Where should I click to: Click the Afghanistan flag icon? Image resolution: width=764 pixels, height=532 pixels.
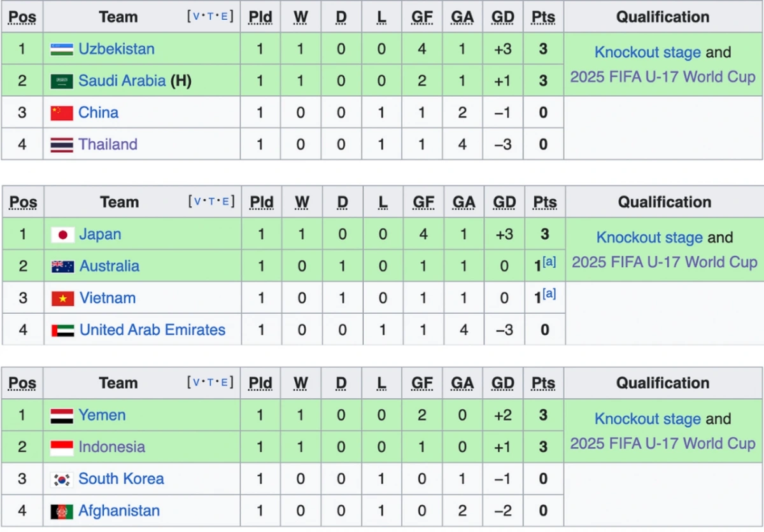(x=62, y=512)
